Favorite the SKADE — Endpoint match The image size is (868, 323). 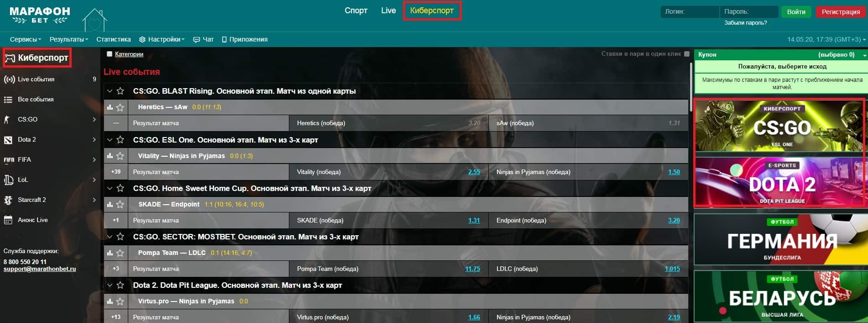pyautogui.click(x=120, y=204)
